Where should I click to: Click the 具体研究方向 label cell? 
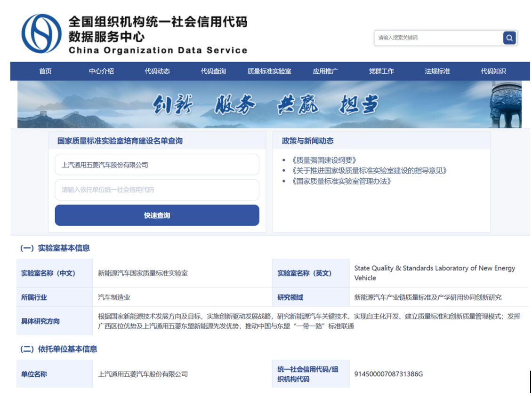pyautogui.click(x=55, y=321)
